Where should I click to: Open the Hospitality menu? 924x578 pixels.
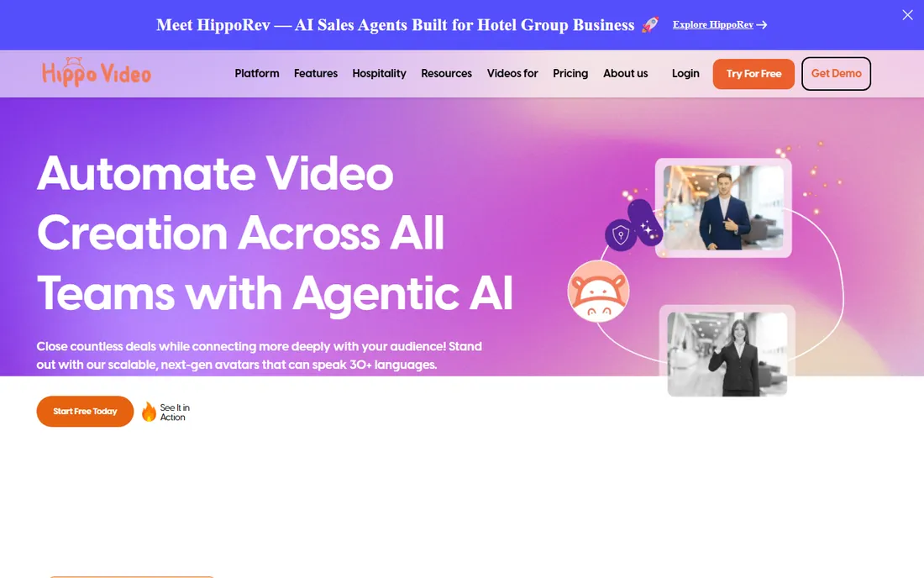(x=379, y=74)
